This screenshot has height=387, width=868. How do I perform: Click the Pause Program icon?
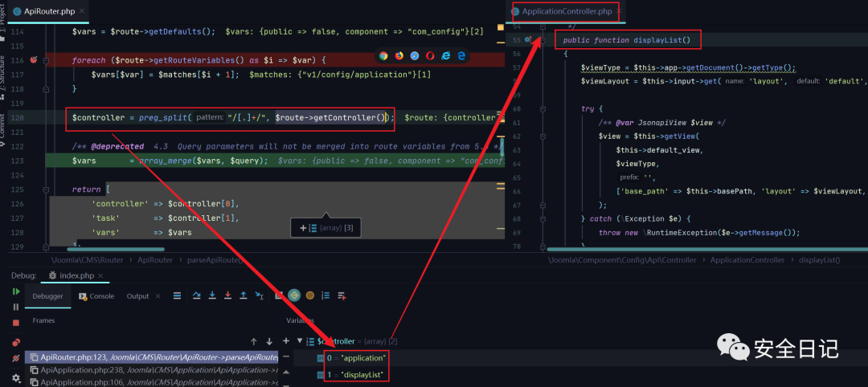[16, 307]
